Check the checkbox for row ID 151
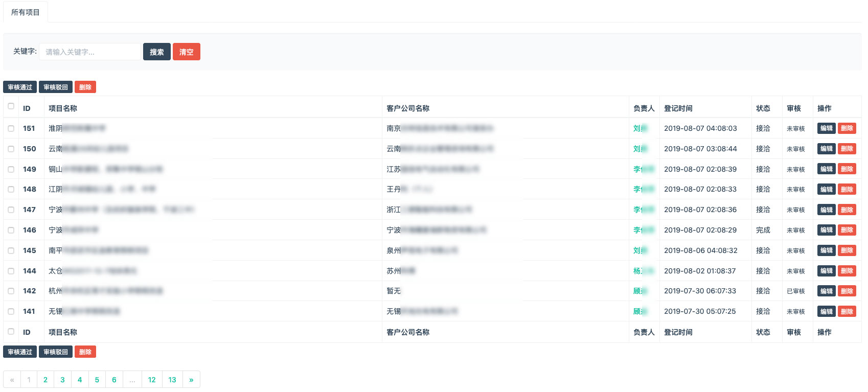This screenshot has width=868, height=392. (x=11, y=128)
